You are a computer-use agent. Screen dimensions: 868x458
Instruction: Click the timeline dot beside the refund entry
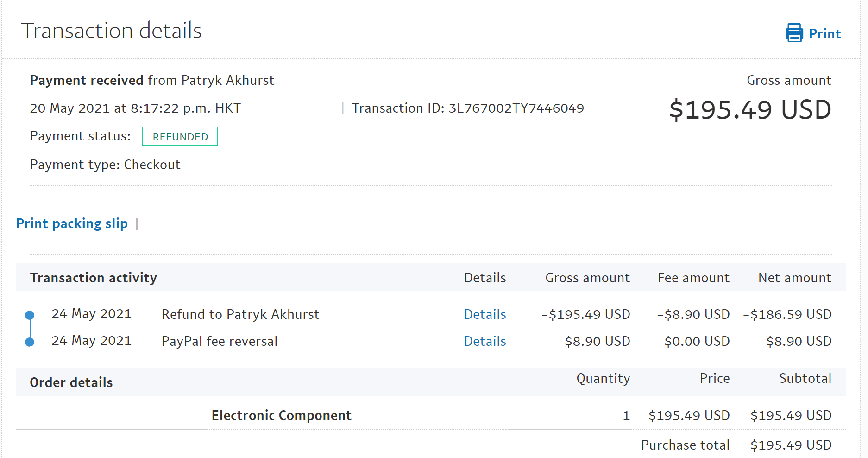[x=30, y=315]
